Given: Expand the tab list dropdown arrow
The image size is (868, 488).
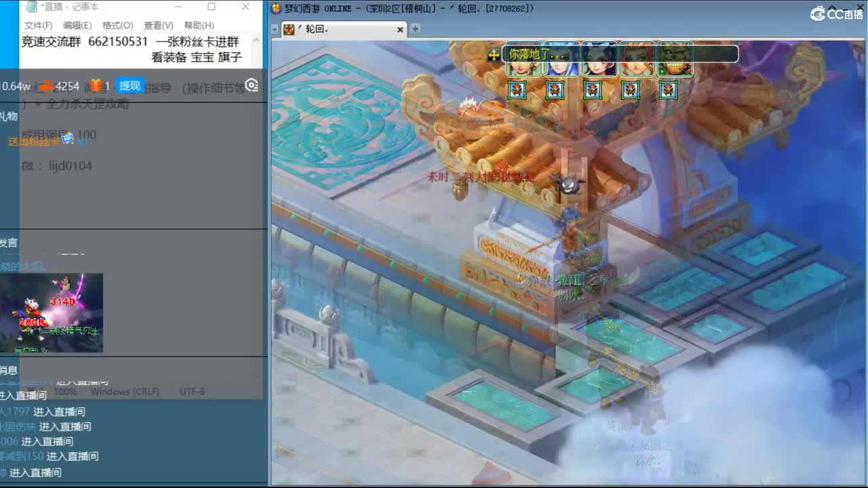Looking at the screenshot, I should tap(275, 30).
